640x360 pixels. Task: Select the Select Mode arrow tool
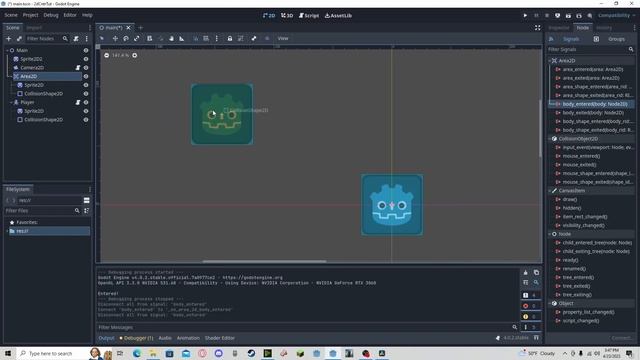102,38
